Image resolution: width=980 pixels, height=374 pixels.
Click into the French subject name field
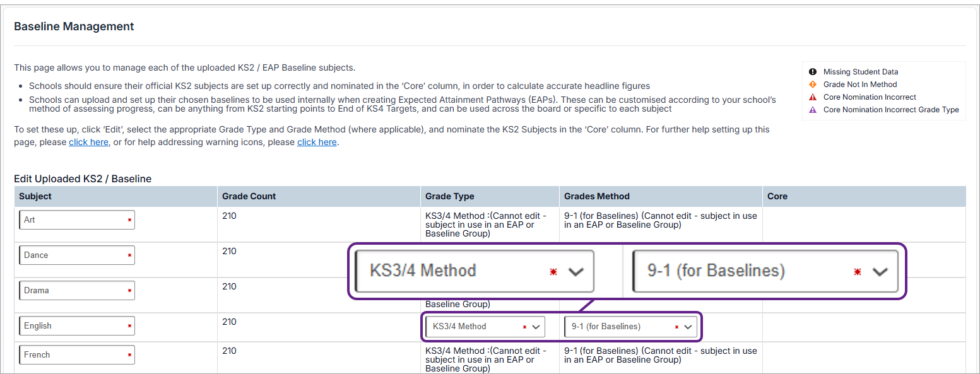(76, 355)
